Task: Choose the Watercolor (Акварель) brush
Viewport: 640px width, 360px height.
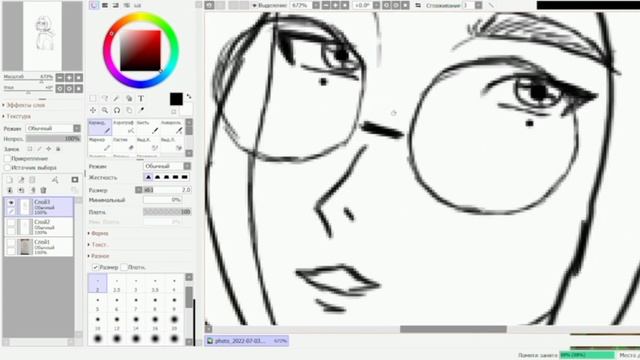Action: [172, 127]
